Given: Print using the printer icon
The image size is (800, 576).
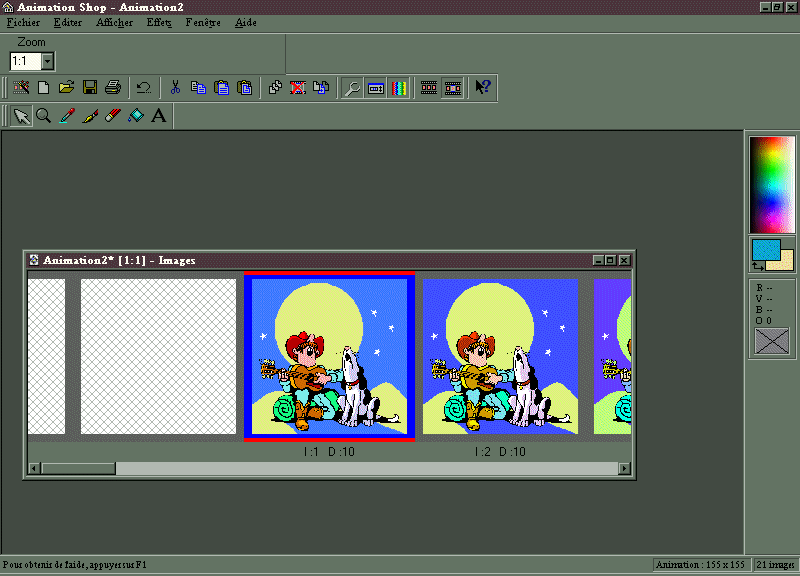Looking at the screenshot, I should coord(113,88).
